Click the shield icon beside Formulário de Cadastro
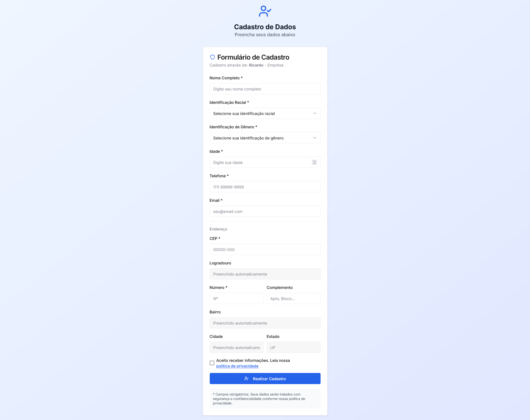 (x=213, y=57)
